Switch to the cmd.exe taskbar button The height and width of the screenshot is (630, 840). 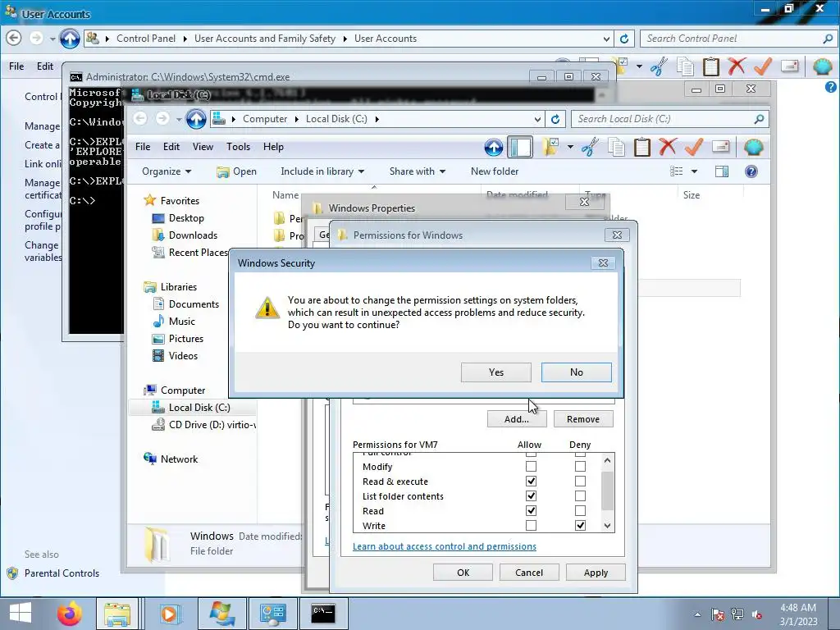(323, 614)
